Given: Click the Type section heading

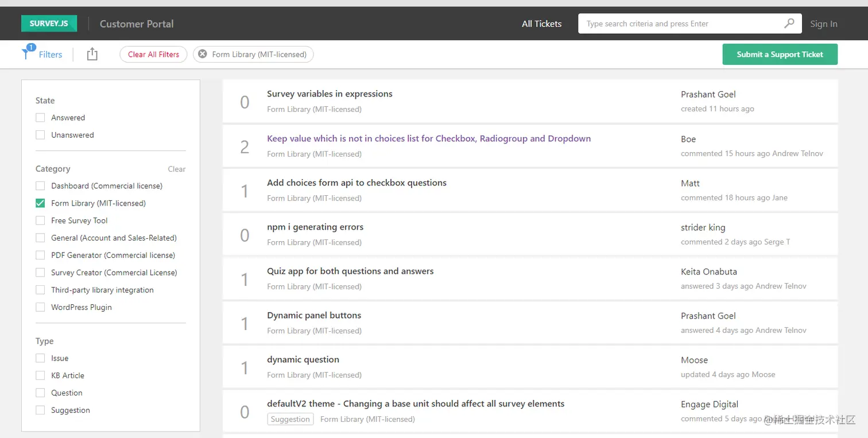Looking at the screenshot, I should (x=44, y=341).
